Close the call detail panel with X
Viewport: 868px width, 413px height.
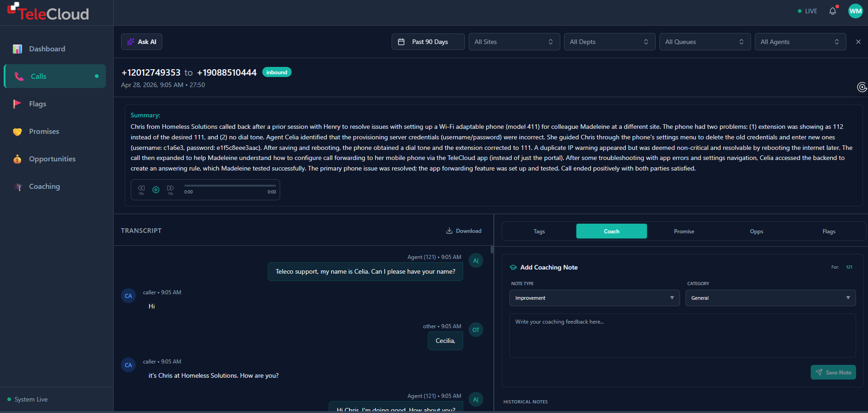click(858, 42)
